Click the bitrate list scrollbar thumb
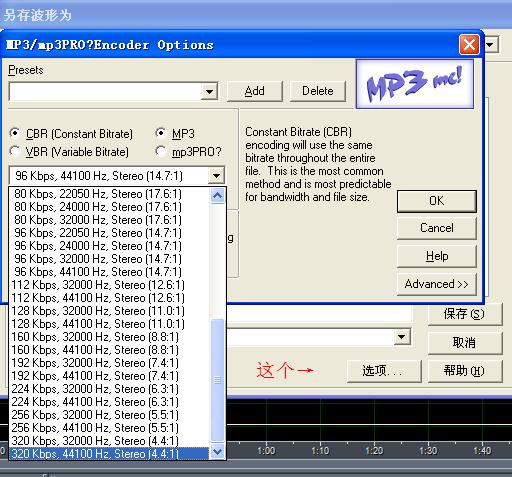512x477 pixels. pyautogui.click(x=217, y=380)
